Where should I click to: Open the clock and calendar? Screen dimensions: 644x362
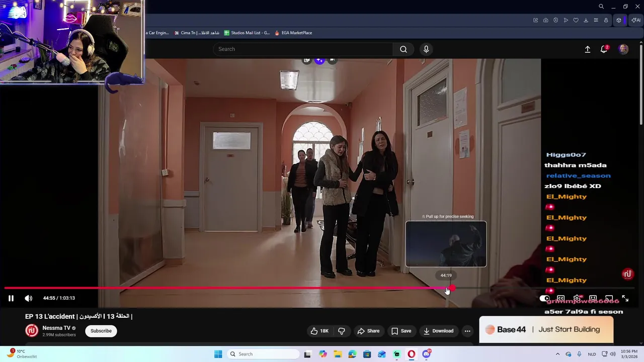(629, 354)
